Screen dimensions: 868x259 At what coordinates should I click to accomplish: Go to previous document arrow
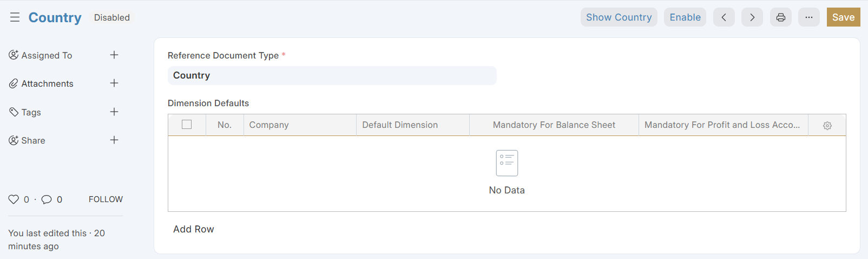(724, 17)
